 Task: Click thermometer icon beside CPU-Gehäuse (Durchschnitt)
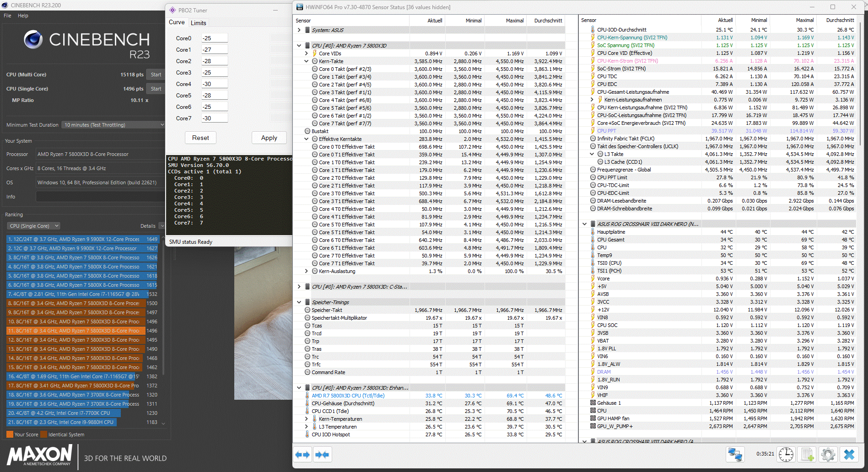pyautogui.click(x=307, y=403)
